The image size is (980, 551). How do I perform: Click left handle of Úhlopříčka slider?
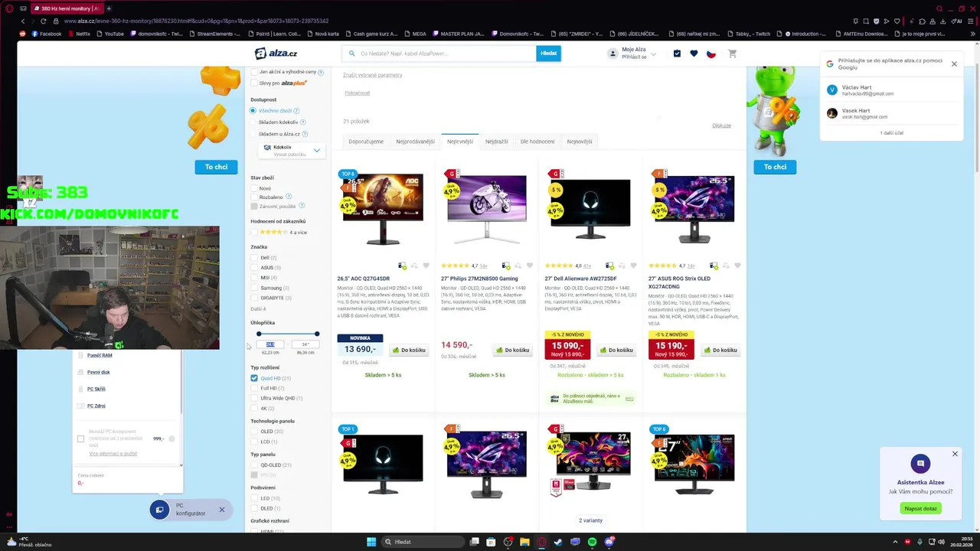coord(259,334)
